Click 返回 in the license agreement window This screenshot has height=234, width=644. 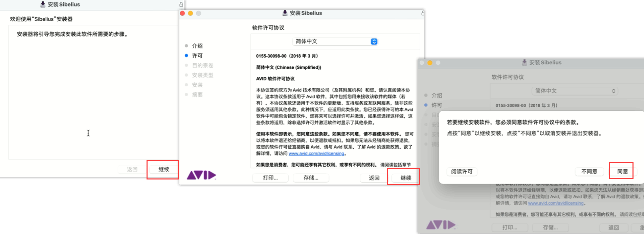coord(374,178)
